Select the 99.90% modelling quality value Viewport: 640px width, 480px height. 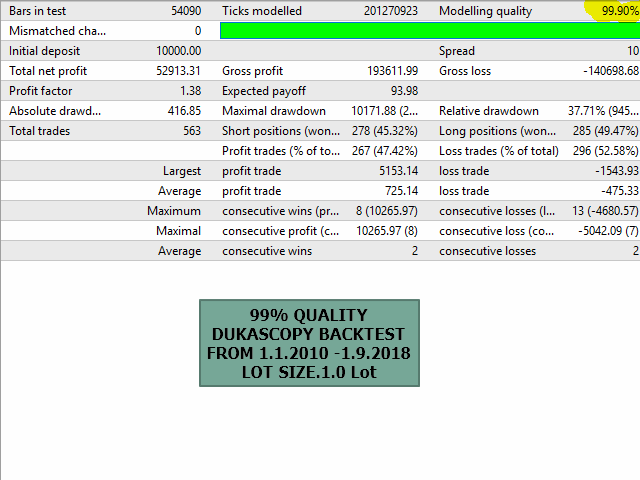pos(620,11)
